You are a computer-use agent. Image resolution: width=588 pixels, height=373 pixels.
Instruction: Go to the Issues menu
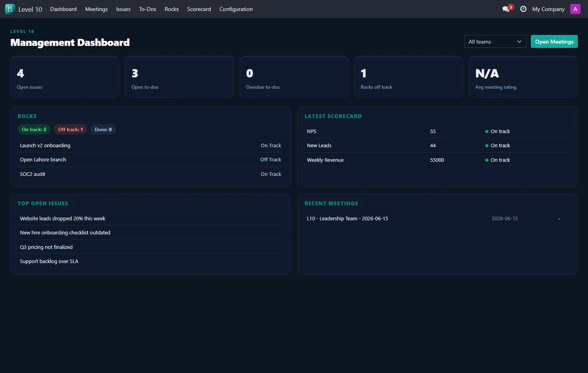tap(123, 9)
